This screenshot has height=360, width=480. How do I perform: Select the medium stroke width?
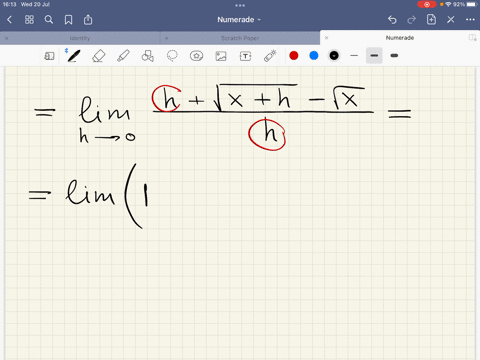[x=374, y=56]
